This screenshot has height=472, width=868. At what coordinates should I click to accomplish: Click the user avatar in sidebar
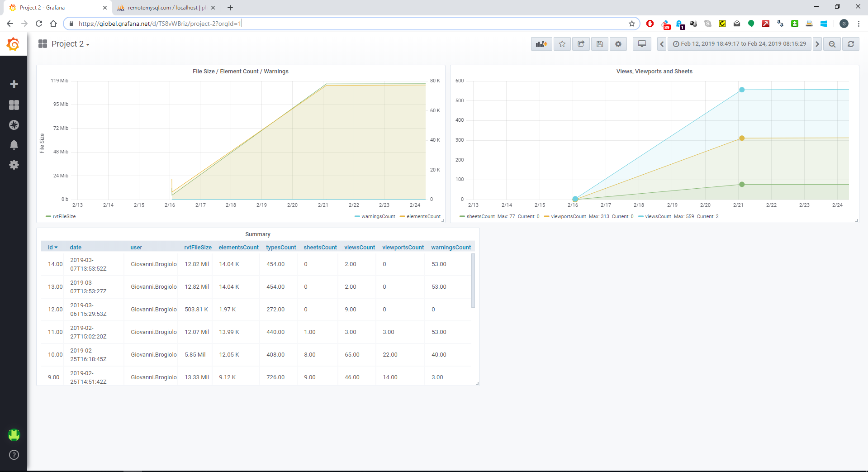pos(14,435)
